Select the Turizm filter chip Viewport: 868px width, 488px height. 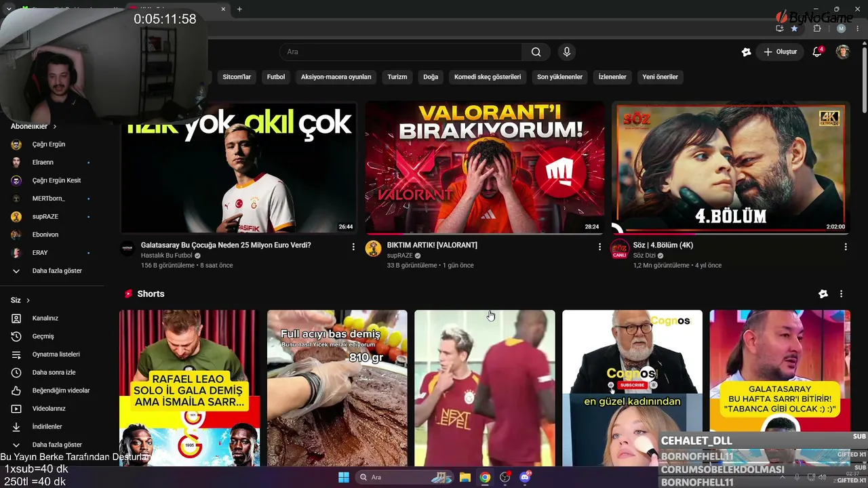(397, 77)
